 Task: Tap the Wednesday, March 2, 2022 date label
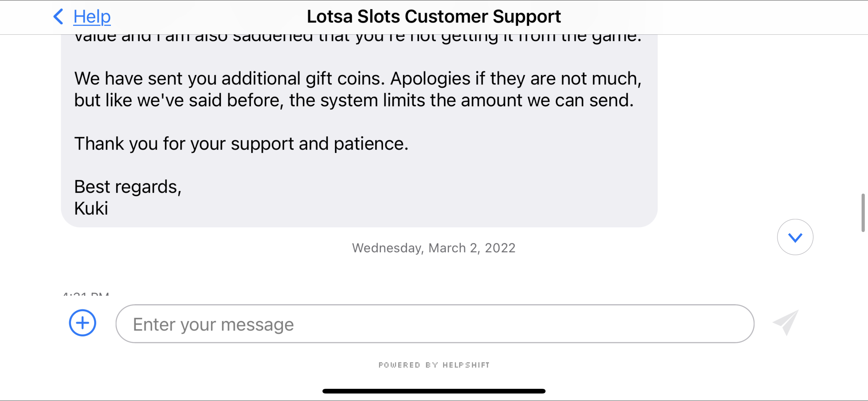(434, 248)
